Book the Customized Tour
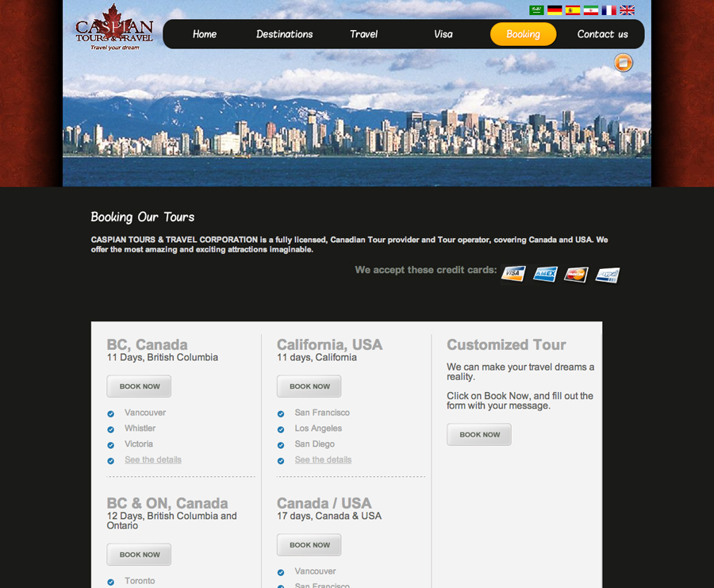 tap(479, 435)
